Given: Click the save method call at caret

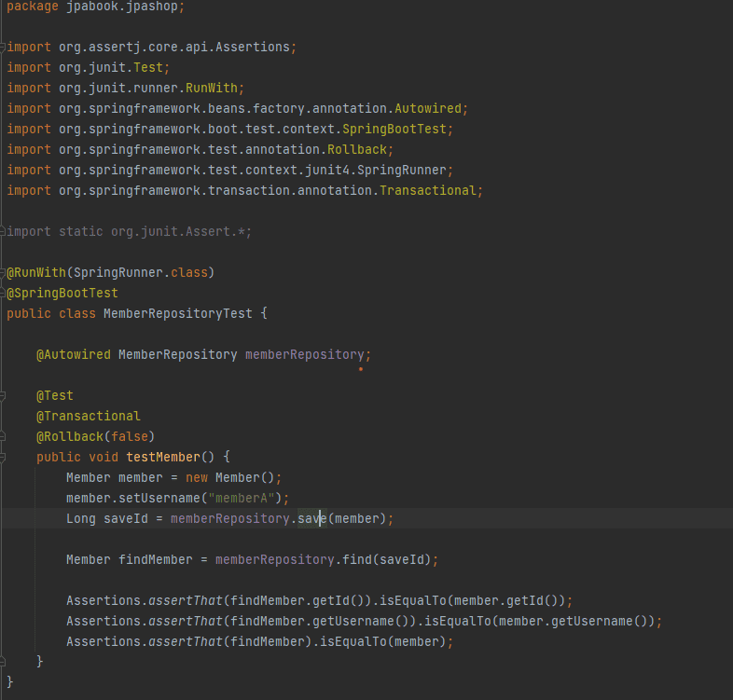Looking at the screenshot, I should 312,519.
